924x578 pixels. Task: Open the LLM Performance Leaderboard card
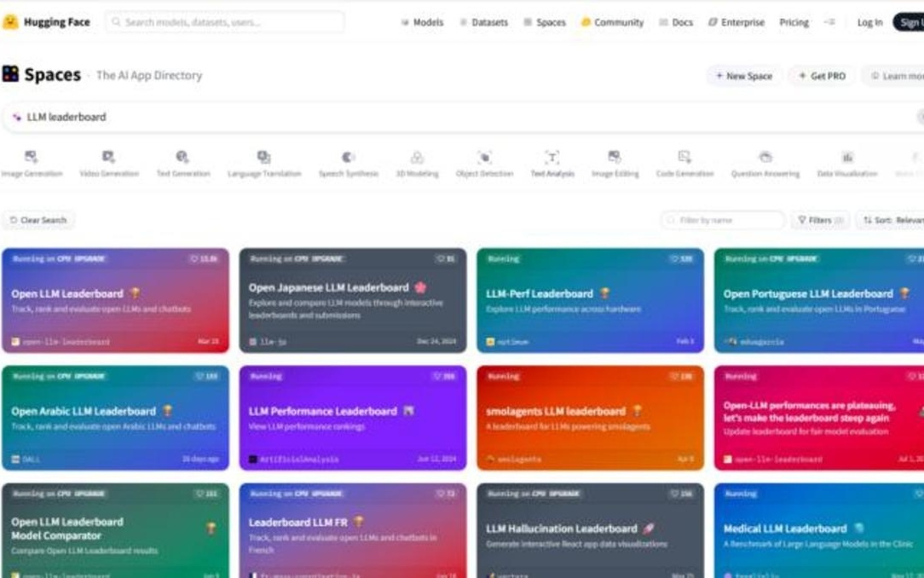click(352, 418)
